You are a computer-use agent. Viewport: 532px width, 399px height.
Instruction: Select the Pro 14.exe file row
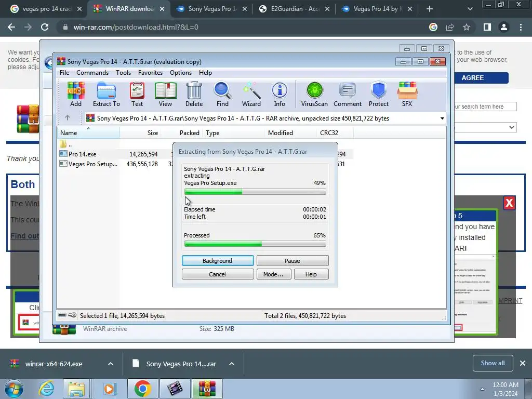coord(206,154)
